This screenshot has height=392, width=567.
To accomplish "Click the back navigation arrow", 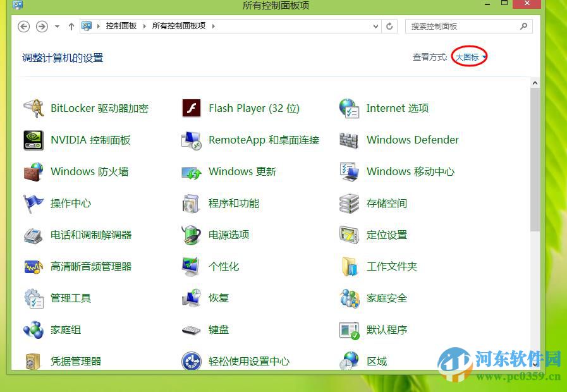I will 23,26.
